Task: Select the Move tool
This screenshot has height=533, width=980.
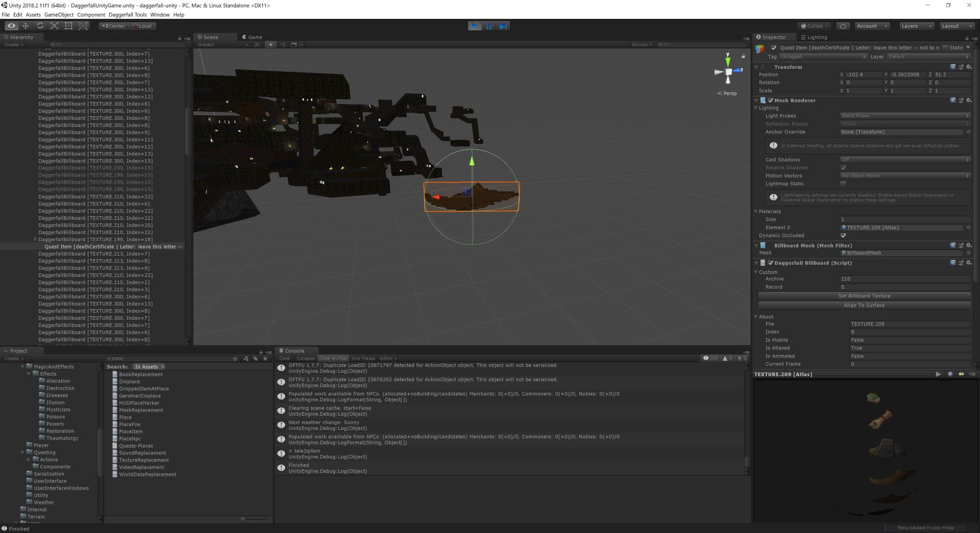Action: (26, 26)
